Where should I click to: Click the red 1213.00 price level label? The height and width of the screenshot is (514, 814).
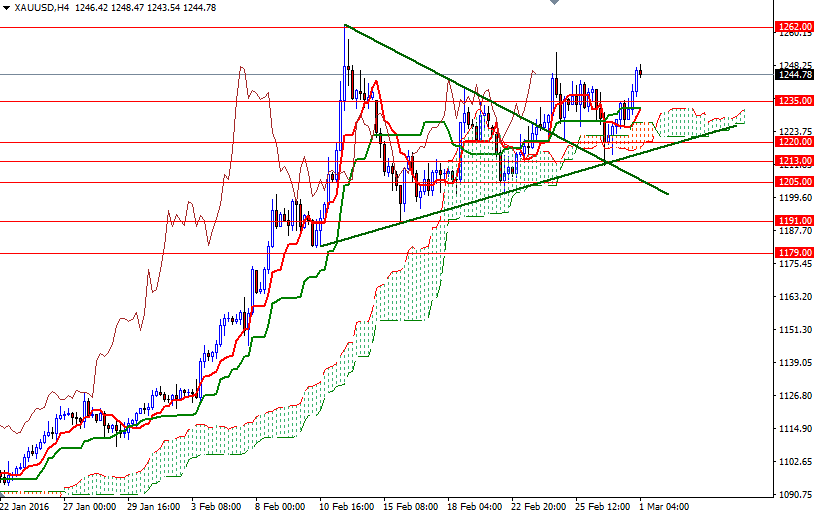tap(794, 161)
